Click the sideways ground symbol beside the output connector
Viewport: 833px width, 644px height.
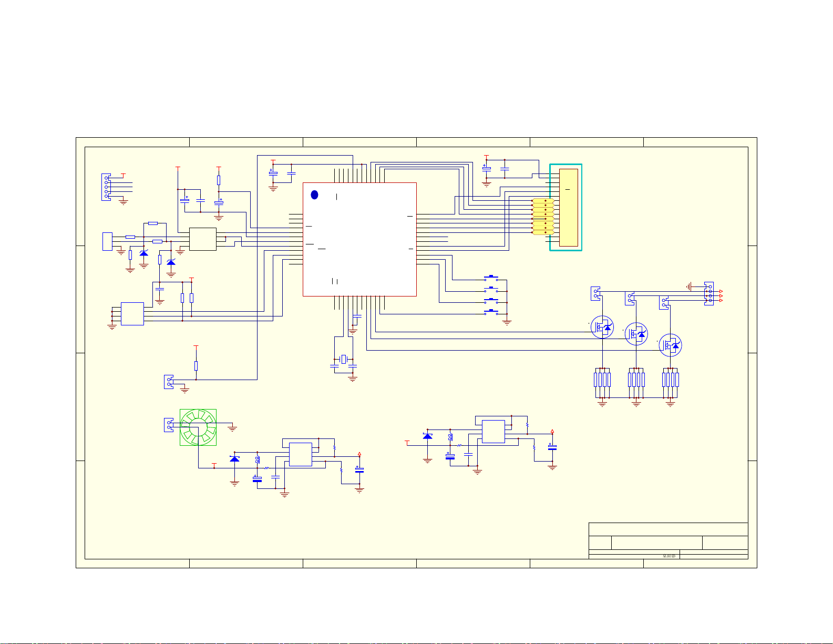coord(688,287)
